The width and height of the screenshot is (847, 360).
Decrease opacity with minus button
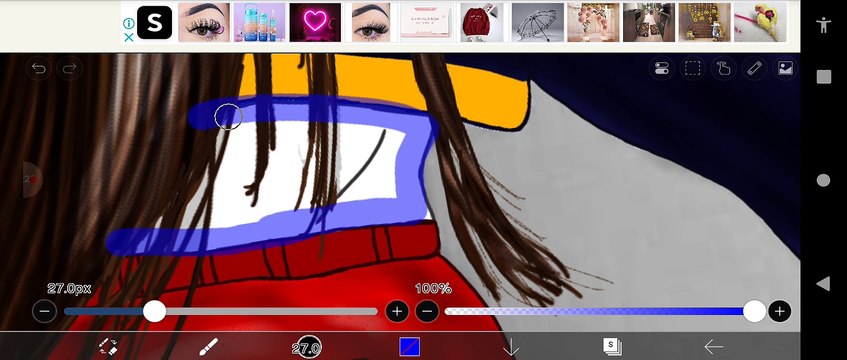click(427, 311)
